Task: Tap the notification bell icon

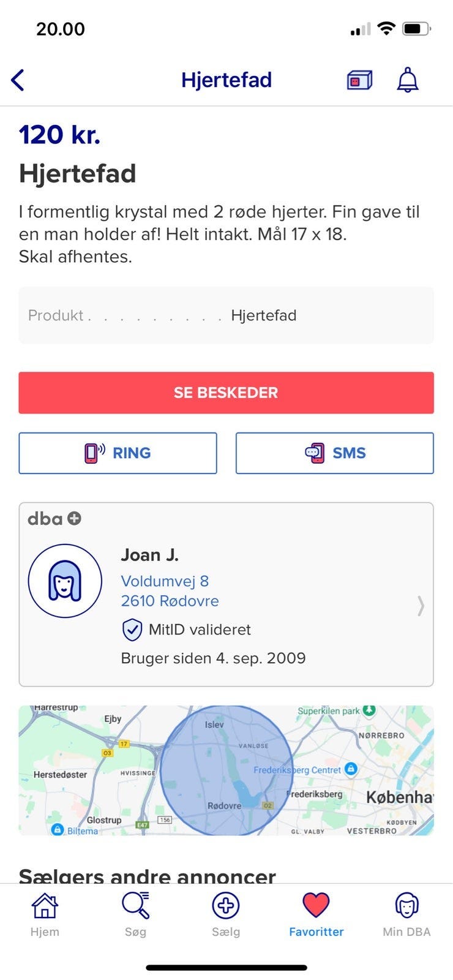Action: (408, 80)
